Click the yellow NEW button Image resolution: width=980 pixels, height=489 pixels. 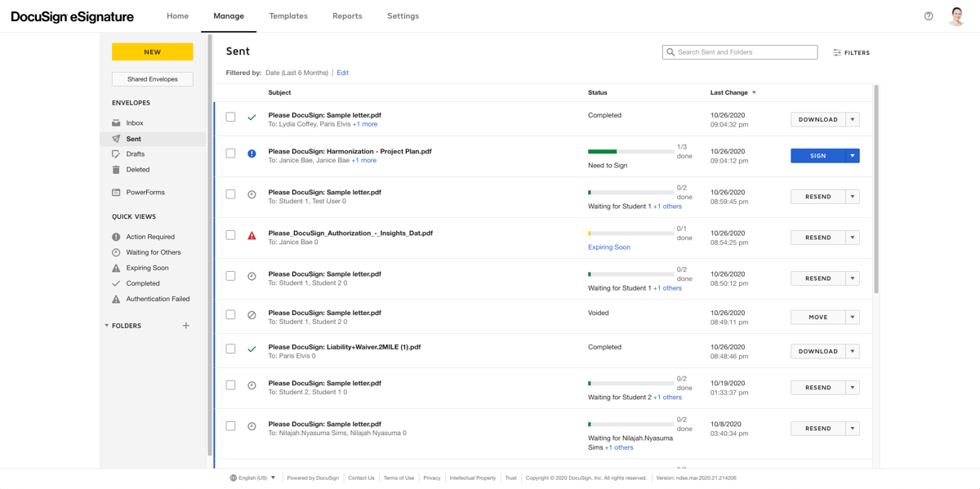(x=152, y=51)
